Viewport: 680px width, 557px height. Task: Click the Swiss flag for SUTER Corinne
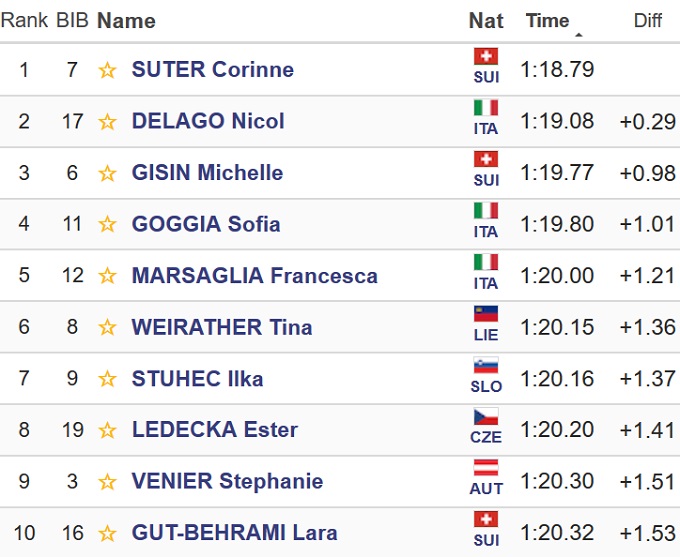coord(486,57)
